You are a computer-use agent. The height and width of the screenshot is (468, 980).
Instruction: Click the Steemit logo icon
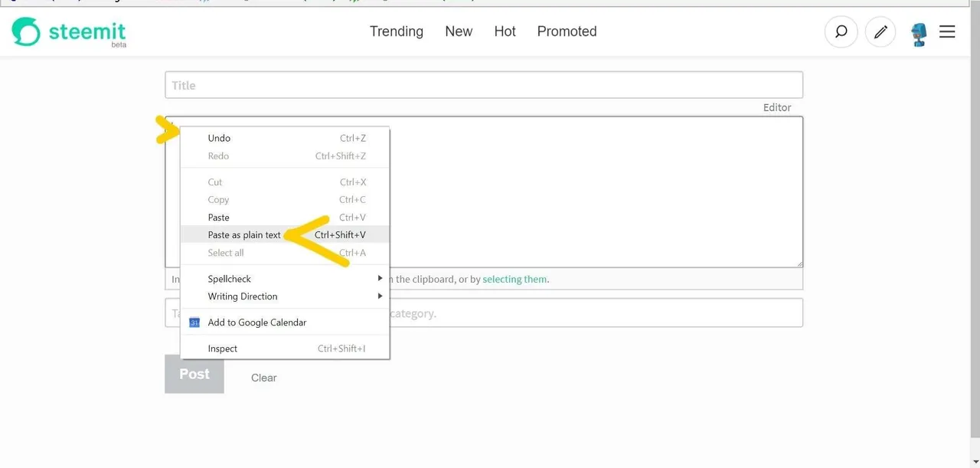pyautogui.click(x=25, y=31)
